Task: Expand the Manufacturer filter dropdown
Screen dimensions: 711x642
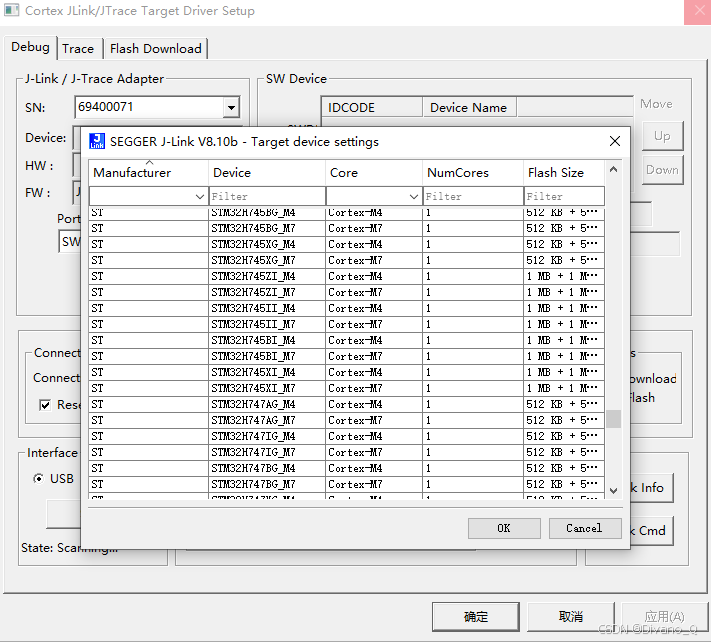Action: 200,196
